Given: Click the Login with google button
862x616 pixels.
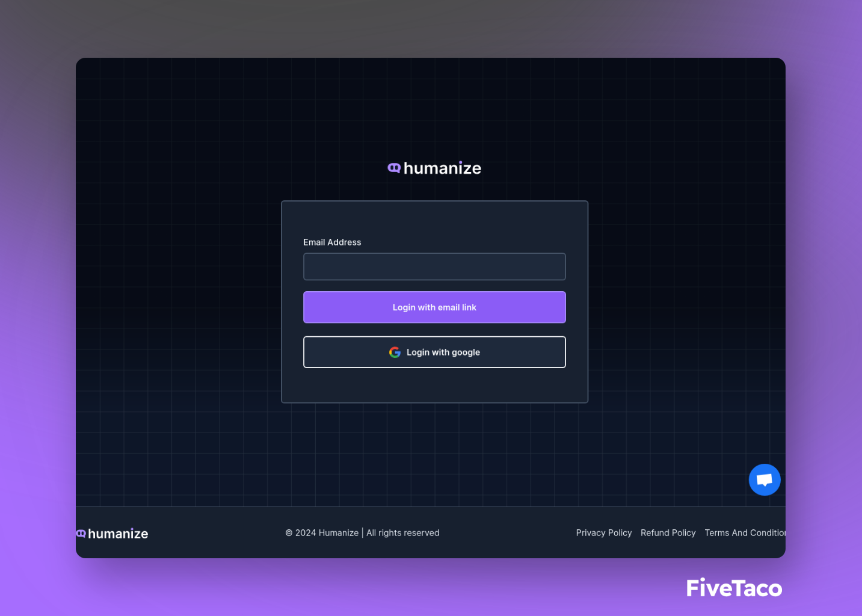Looking at the screenshot, I should [434, 352].
